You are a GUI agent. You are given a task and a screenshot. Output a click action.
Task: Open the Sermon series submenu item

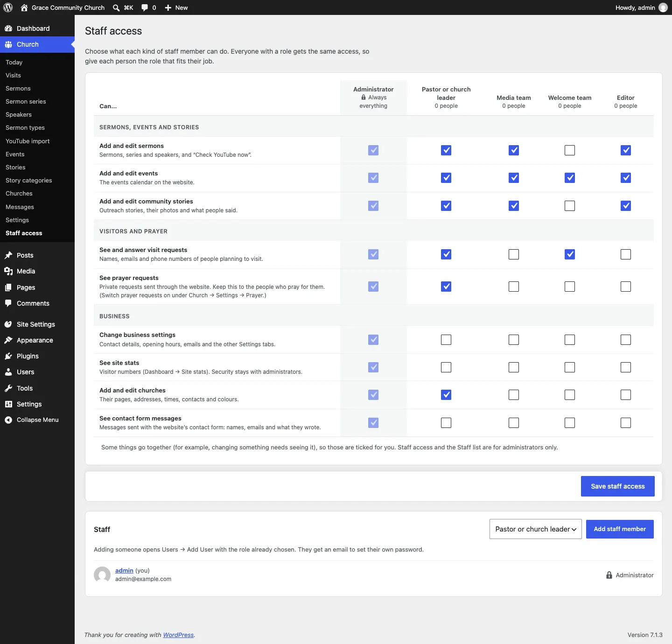[26, 101]
